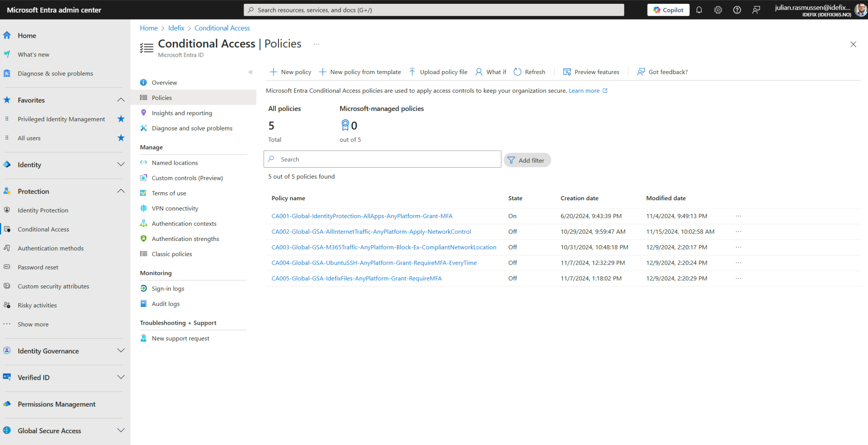Collapse the left navigation pane with double chevron

pyautogui.click(x=250, y=72)
